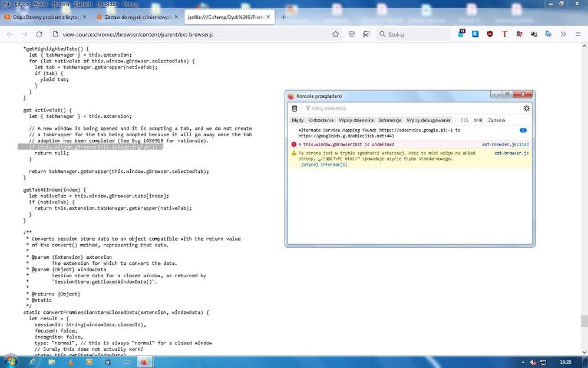Close the 'Zestaw do myjek' tab
This screenshot has width=588, height=368.
(176, 17)
